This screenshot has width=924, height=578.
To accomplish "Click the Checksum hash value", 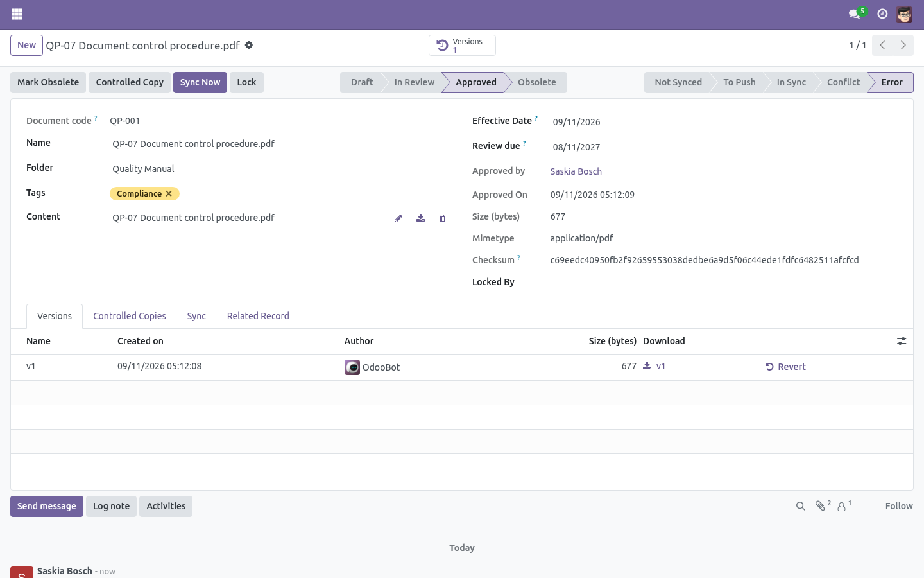I will tap(705, 260).
